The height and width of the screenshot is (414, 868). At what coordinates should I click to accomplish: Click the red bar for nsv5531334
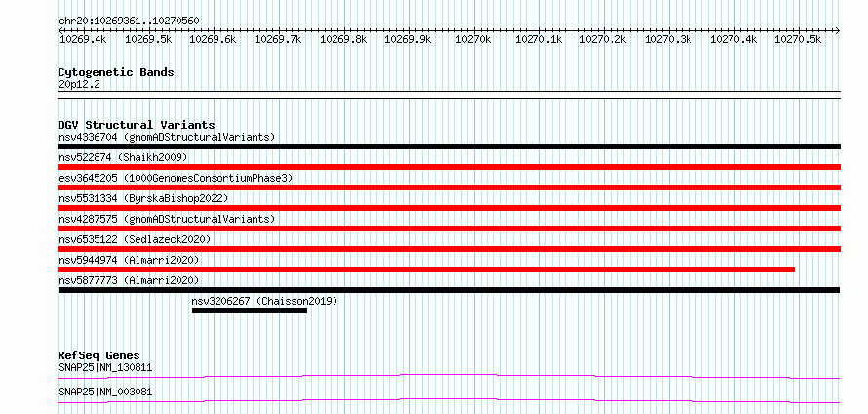(x=449, y=208)
